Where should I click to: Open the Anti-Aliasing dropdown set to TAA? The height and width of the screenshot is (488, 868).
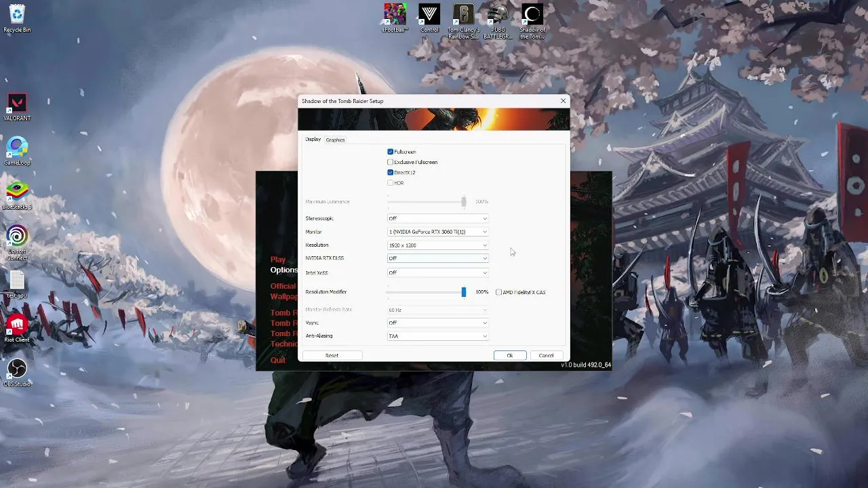[x=437, y=336]
